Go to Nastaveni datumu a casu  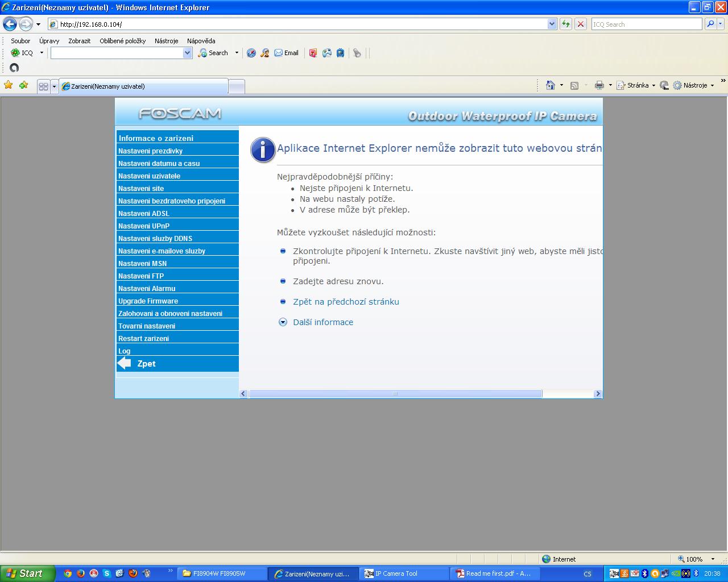pyautogui.click(x=177, y=163)
